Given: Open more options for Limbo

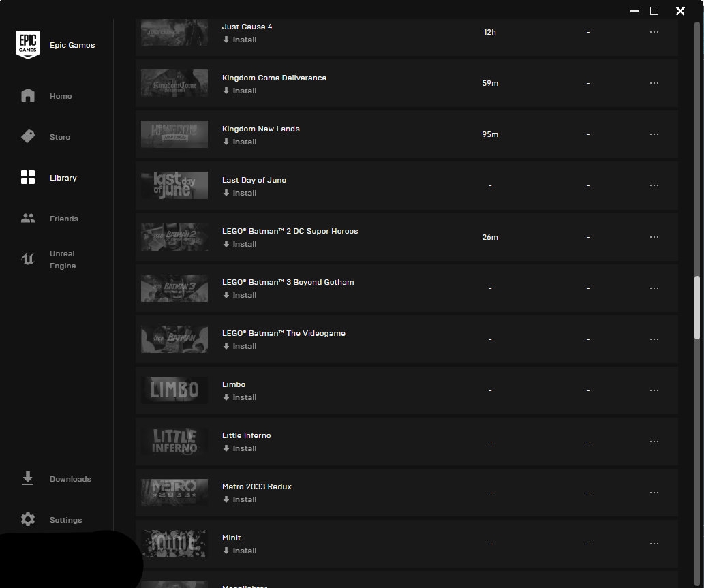Looking at the screenshot, I should (x=654, y=390).
